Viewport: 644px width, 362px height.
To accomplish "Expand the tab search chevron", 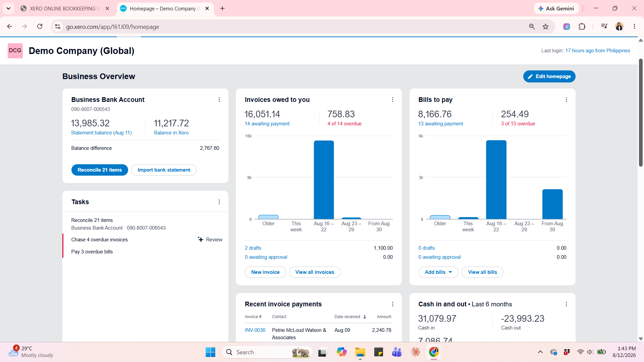I will [x=8, y=8].
